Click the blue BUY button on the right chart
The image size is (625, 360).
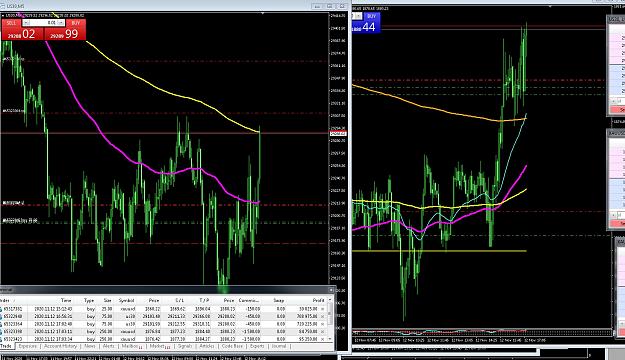pos(371,16)
